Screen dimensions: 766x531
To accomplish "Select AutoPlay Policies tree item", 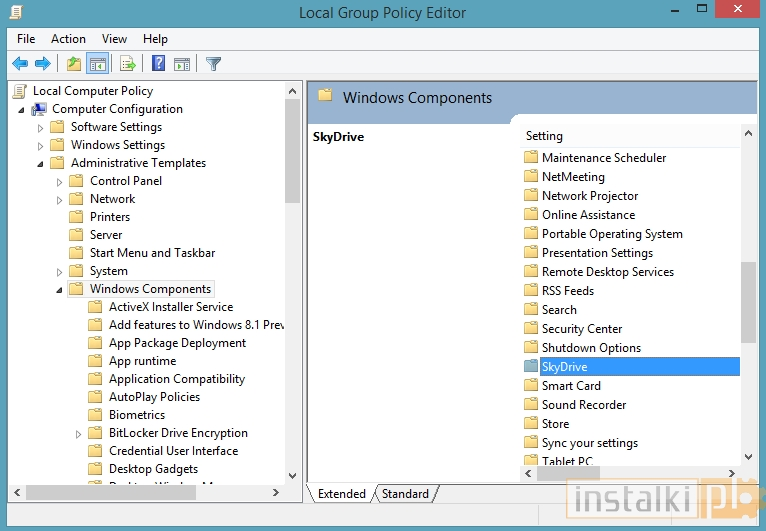I will (x=154, y=397).
